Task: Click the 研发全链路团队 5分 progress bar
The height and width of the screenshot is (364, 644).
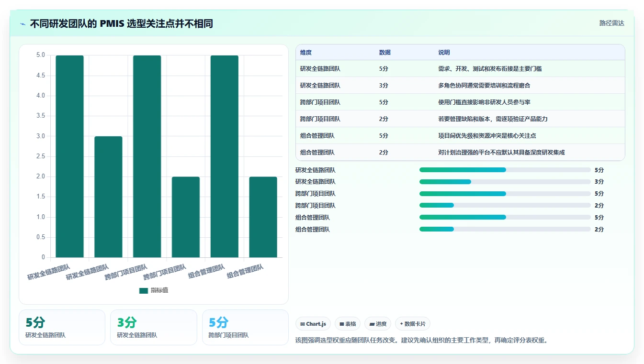Action: pos(505,170)
